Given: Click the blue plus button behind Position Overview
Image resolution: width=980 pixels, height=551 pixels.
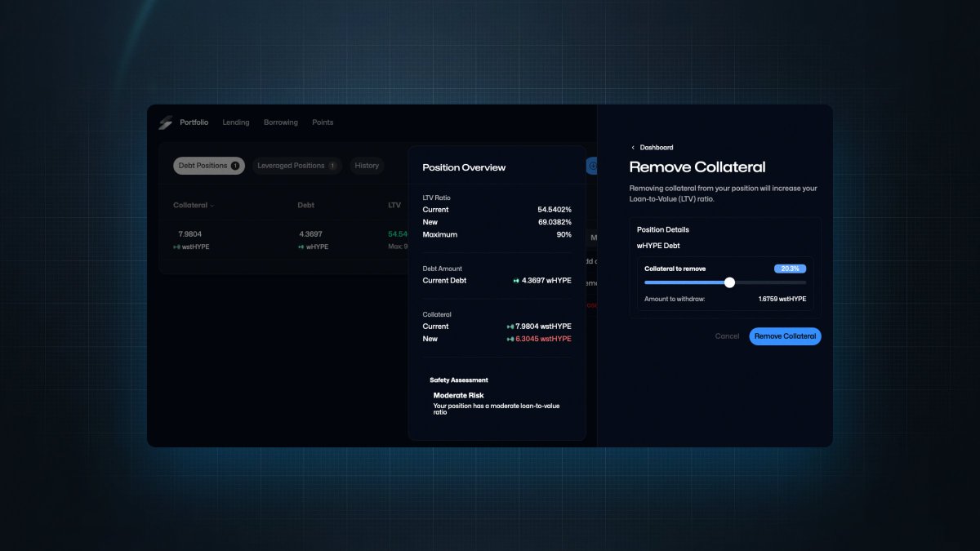Looking at the screenshot, I should click(592, 166).
